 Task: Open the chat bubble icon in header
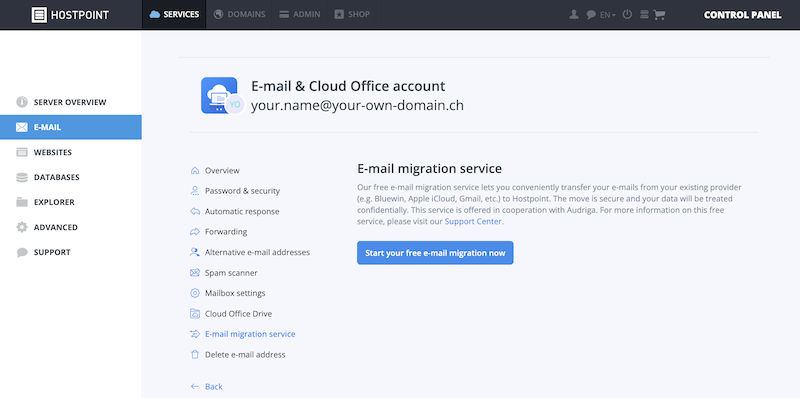click(591, 15)
